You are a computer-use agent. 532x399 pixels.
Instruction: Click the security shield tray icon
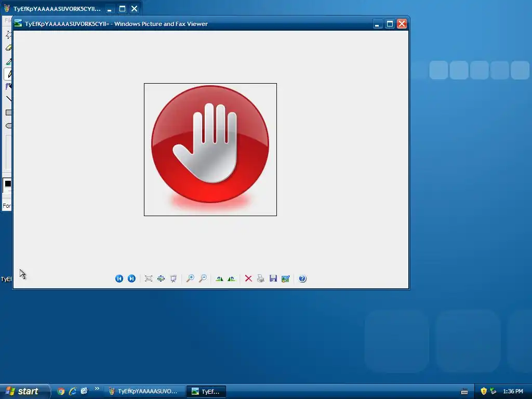pos(484,391)
